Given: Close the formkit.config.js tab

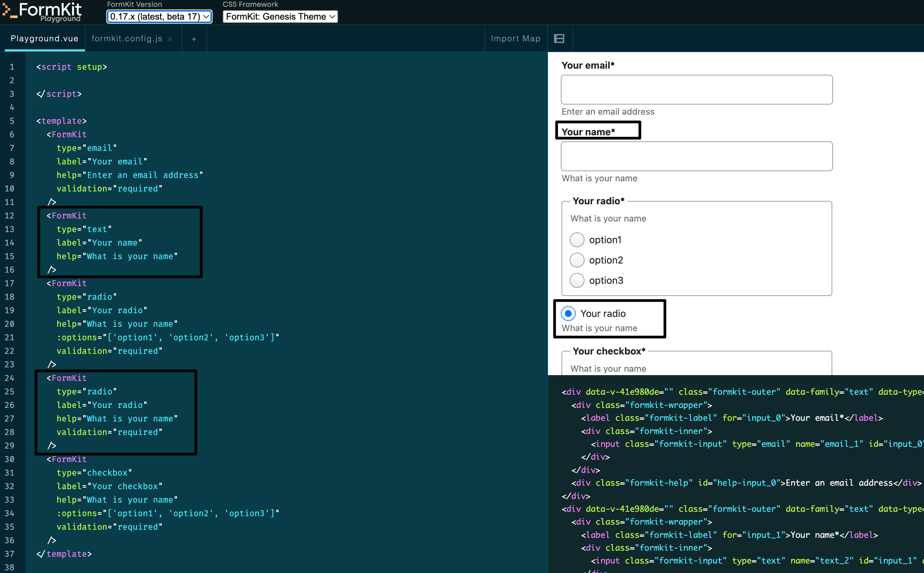Looking at the screenshot, I should coord(170,38).
